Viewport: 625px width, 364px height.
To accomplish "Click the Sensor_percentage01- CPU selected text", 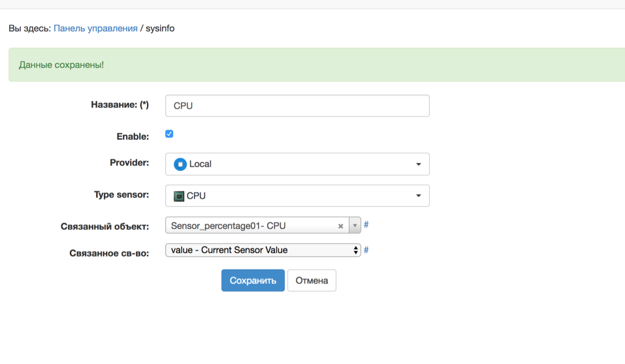I will click(x=229, y=226).
